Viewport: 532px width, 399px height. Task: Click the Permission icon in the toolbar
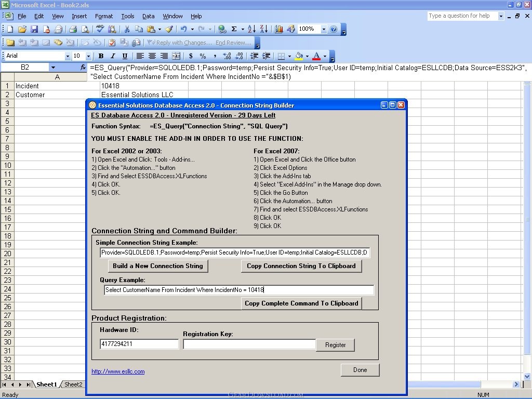point(46,30)
